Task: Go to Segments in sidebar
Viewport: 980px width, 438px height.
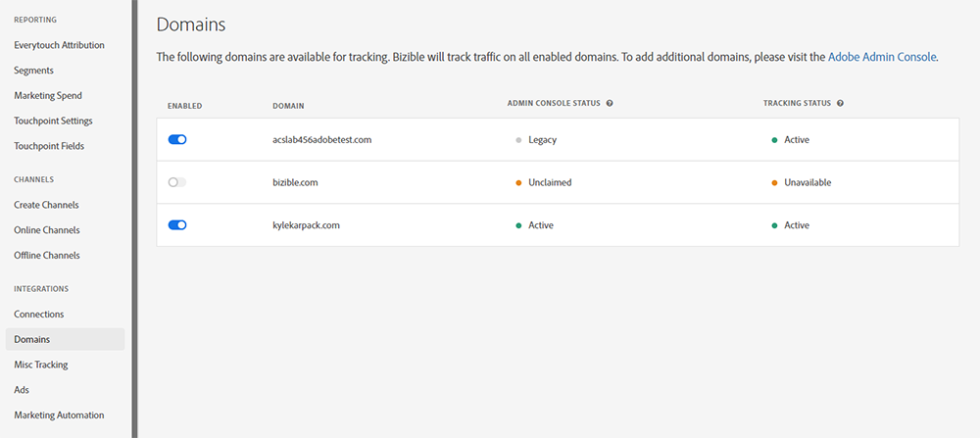Action: [33, 71]
